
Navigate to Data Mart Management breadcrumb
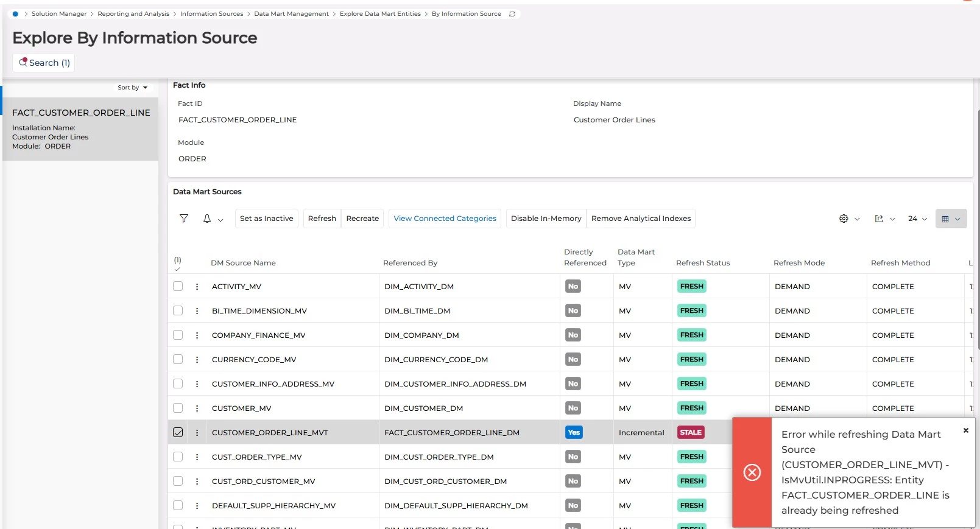291,14
